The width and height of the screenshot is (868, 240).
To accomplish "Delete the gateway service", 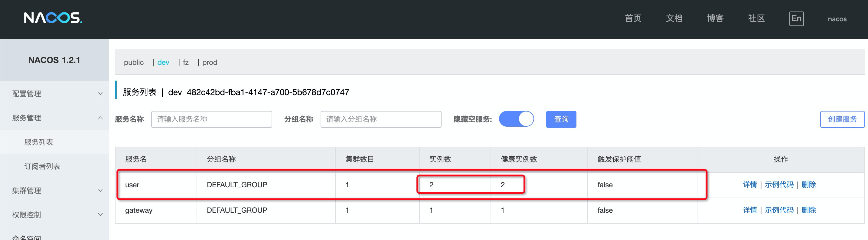I will click(808, 210).
